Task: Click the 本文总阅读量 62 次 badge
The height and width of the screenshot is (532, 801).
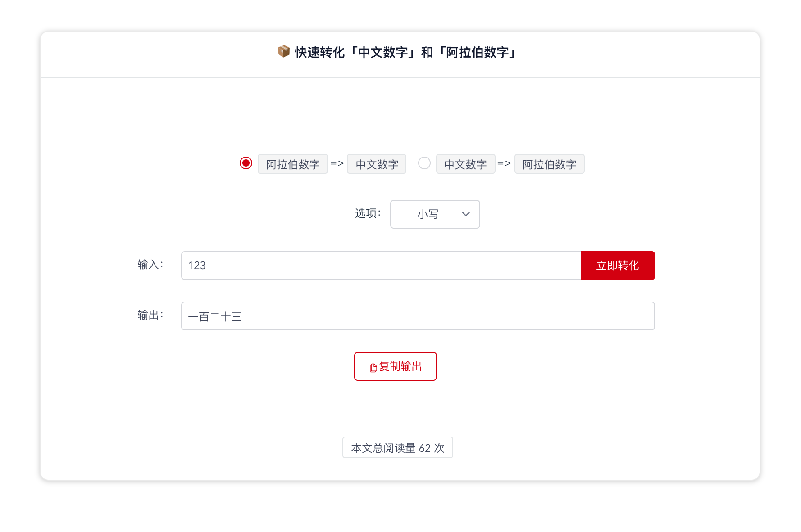Action: (x=397, y=448)
